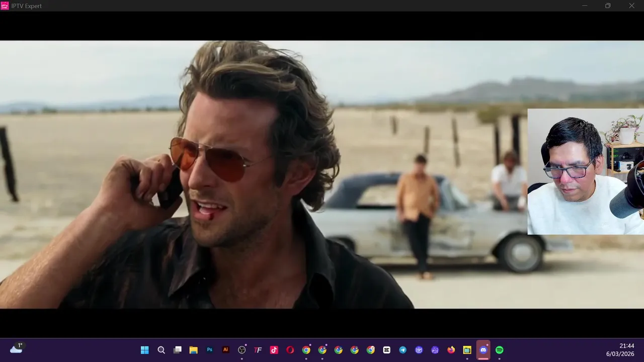
Task: Switch to OBS Studio in the taskbar
Action: coord(242,350)
